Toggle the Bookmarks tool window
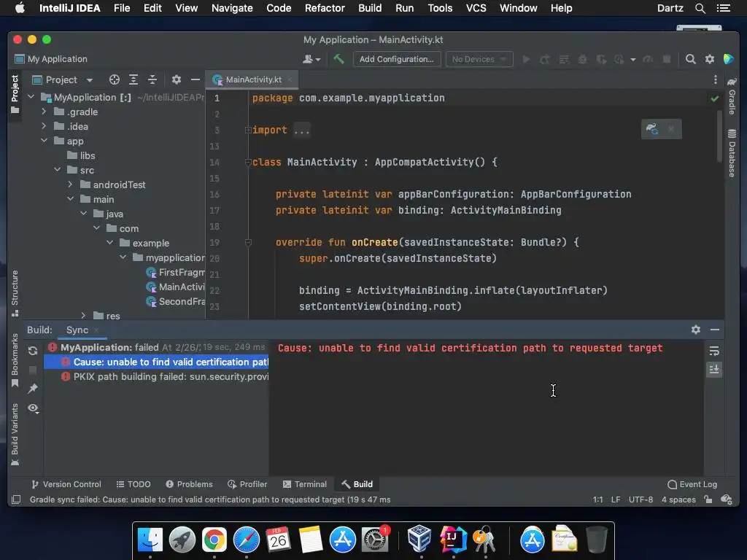Image resolution: width=747 pixels, height=560 pixels. point(15,360)
